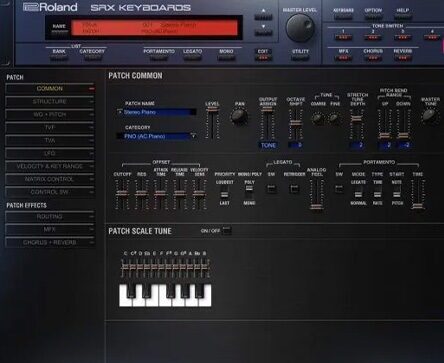444x363 pixels.
Task: Toggle the Chorus switch in top panel
Action: click(x=373, y=58)
